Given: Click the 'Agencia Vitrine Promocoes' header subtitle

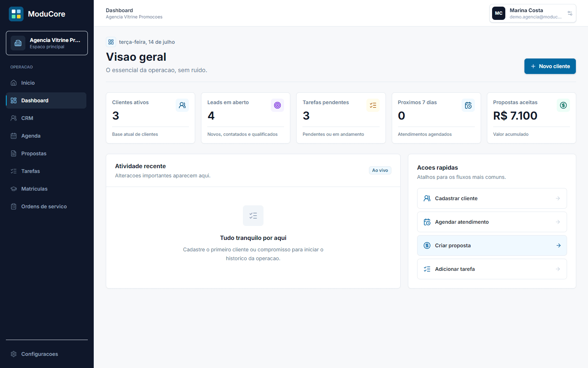Looking at the screenshot, I should coord(134,17).
